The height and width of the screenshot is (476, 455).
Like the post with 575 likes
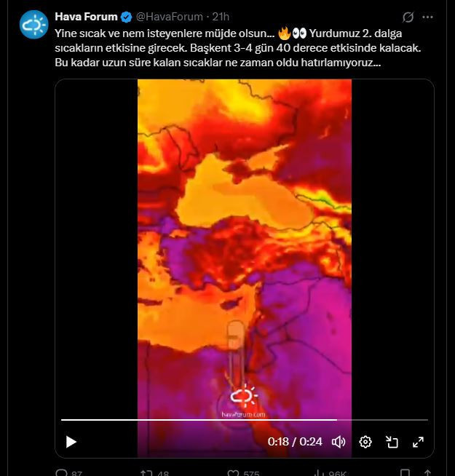243,472
